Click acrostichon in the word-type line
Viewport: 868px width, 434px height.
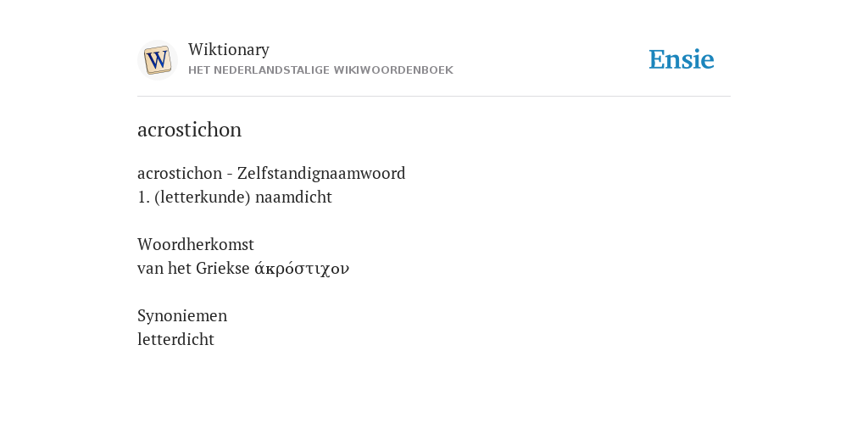pos(180,173)
